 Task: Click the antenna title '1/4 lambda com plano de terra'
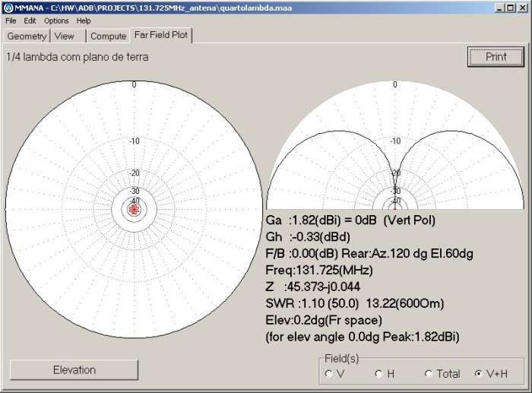(x=78, y=57)
